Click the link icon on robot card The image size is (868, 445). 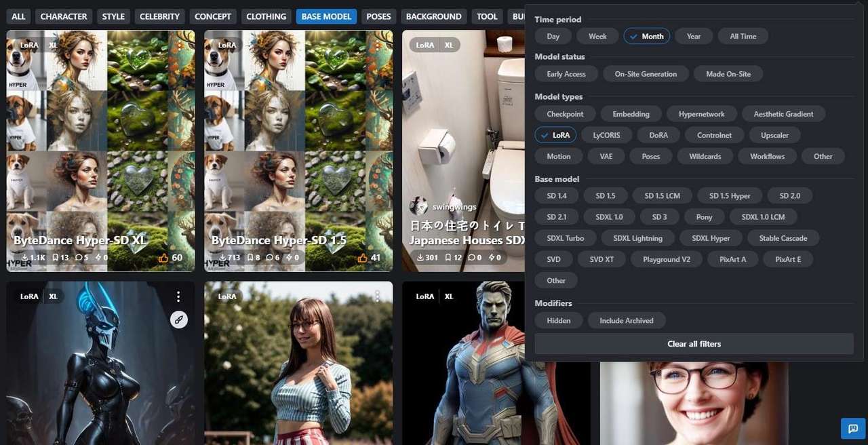(178, 320)
